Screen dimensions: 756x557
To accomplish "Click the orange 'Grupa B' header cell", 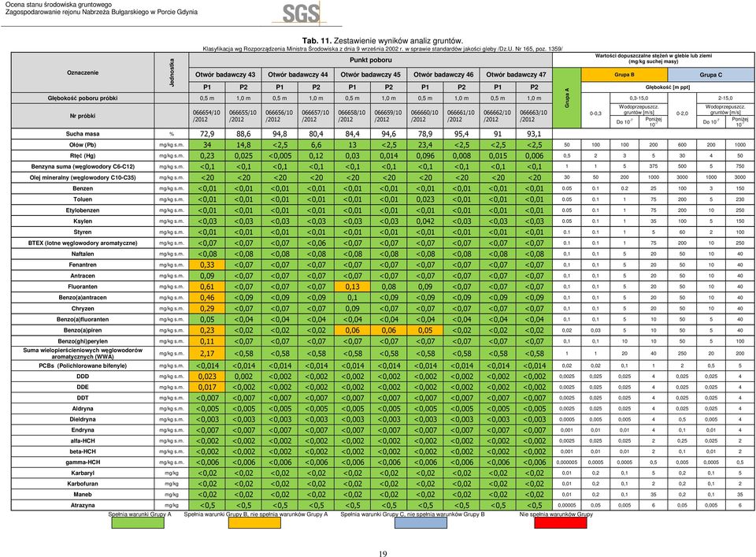I will (x=624, y=75).
